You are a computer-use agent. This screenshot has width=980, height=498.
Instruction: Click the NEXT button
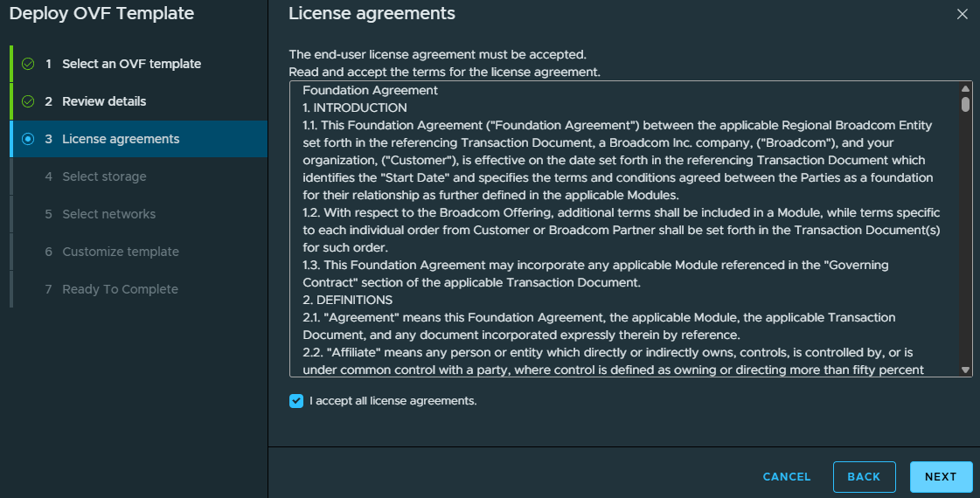[x=941, y=477]
